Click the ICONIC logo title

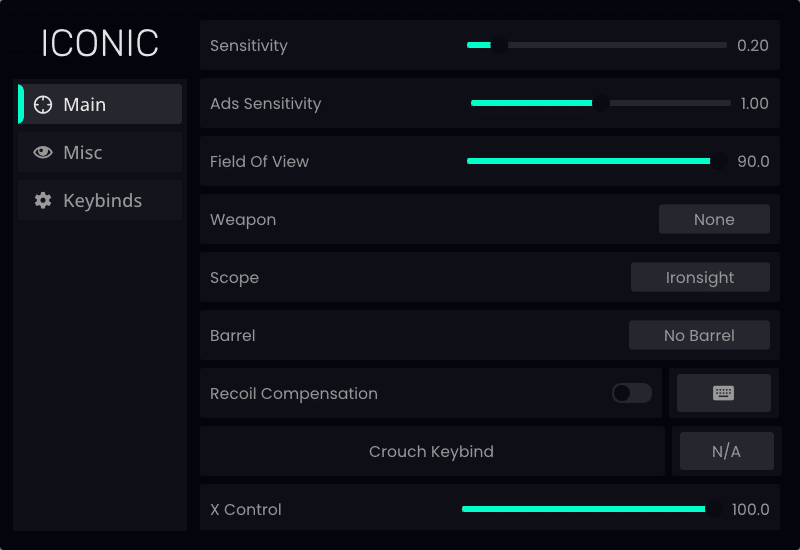coord(100,43)
